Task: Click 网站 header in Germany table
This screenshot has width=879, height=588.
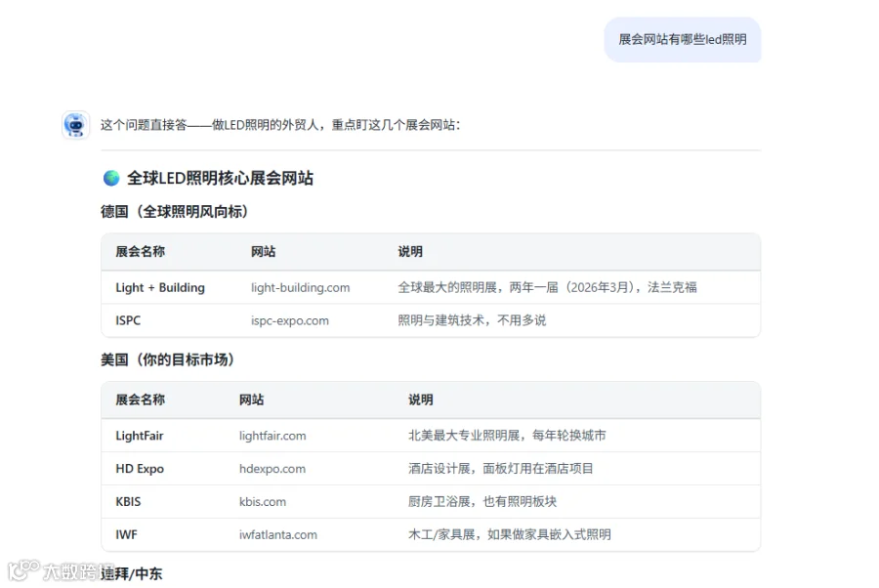Action: pos(263,252)
